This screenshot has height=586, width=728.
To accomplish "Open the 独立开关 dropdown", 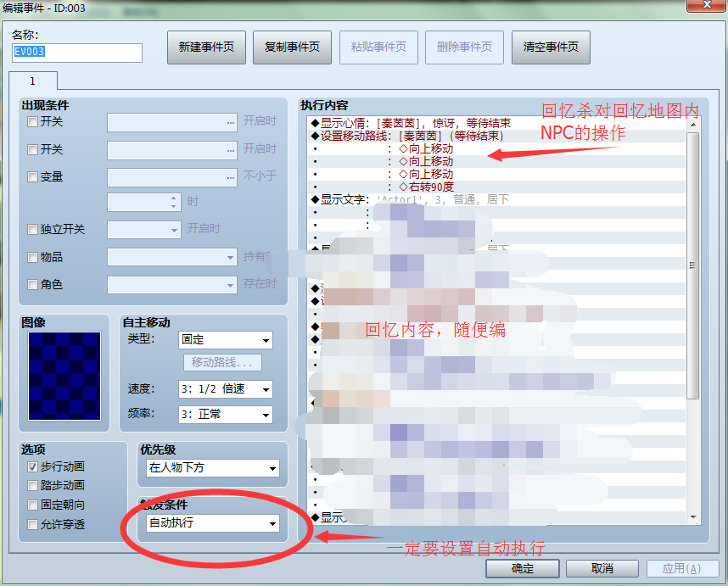I will coord(144,230).
